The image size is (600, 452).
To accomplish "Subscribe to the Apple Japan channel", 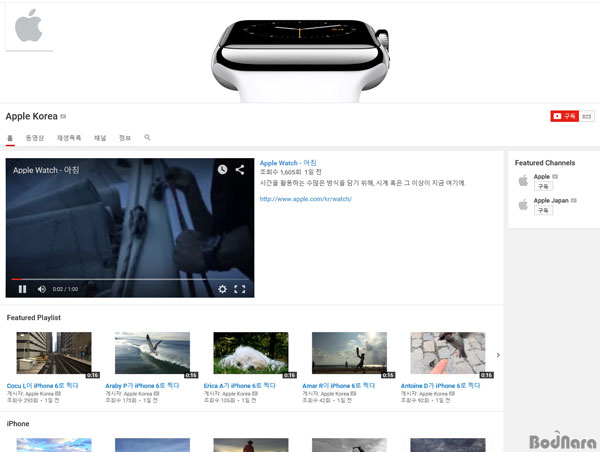I will click(543, 210).
